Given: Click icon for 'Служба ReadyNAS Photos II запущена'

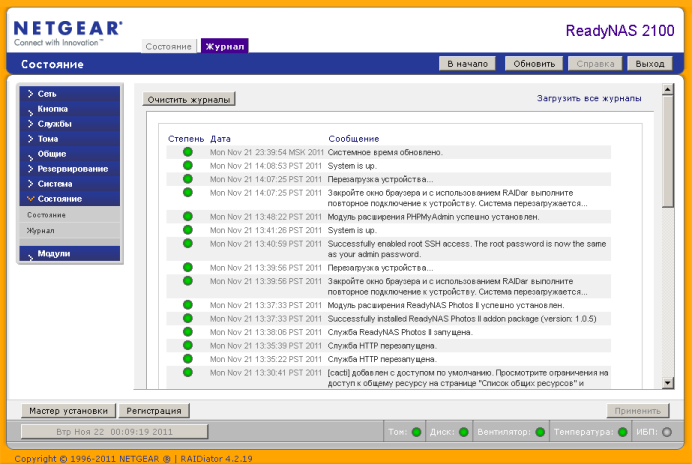Looking at the screenshot, I should pos(188,332).
